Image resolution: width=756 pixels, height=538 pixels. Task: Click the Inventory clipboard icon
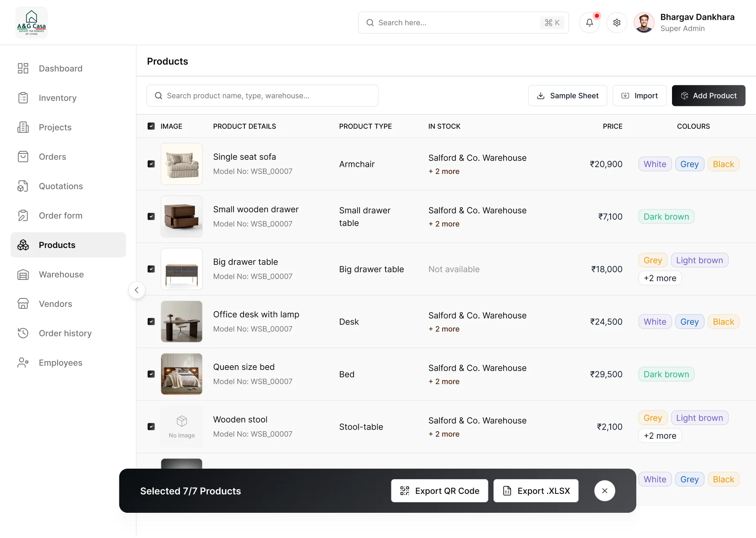tap(23, 98)
